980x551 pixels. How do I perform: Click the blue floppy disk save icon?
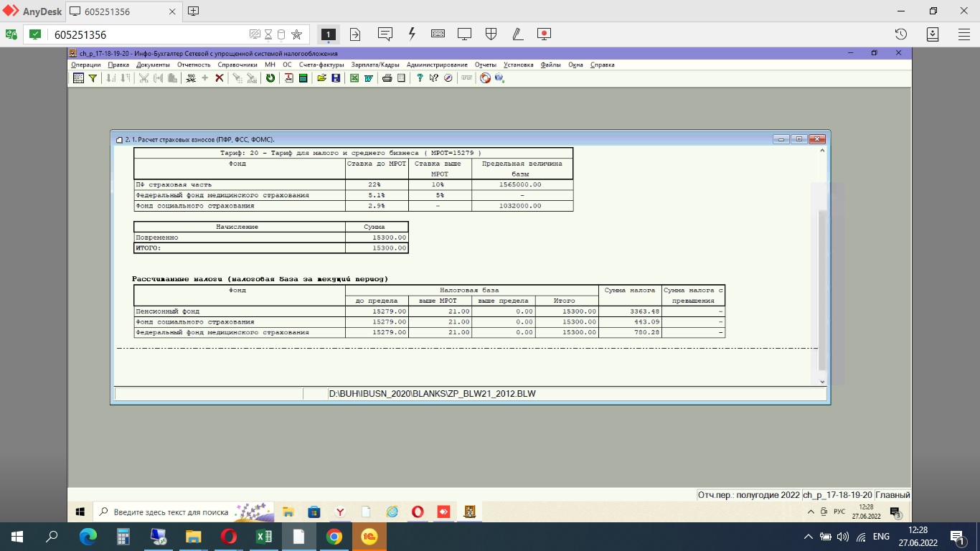(x=336, y=78)
